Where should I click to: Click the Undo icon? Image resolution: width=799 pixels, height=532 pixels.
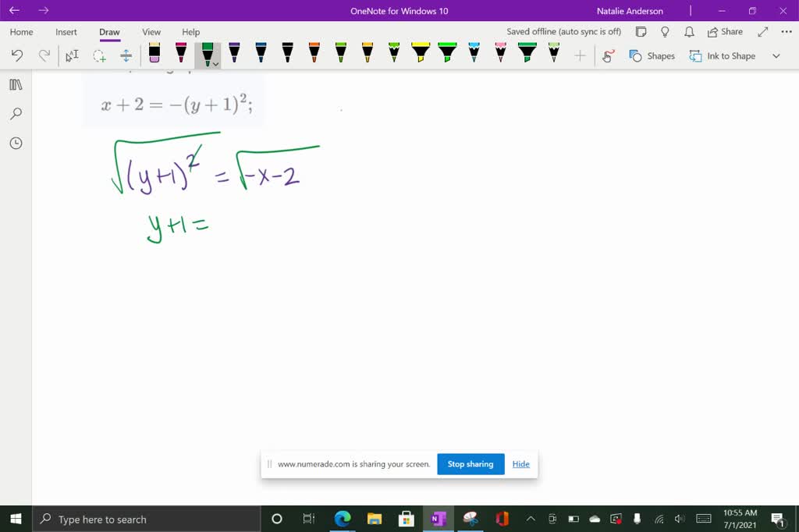click(x=16, y=55)
